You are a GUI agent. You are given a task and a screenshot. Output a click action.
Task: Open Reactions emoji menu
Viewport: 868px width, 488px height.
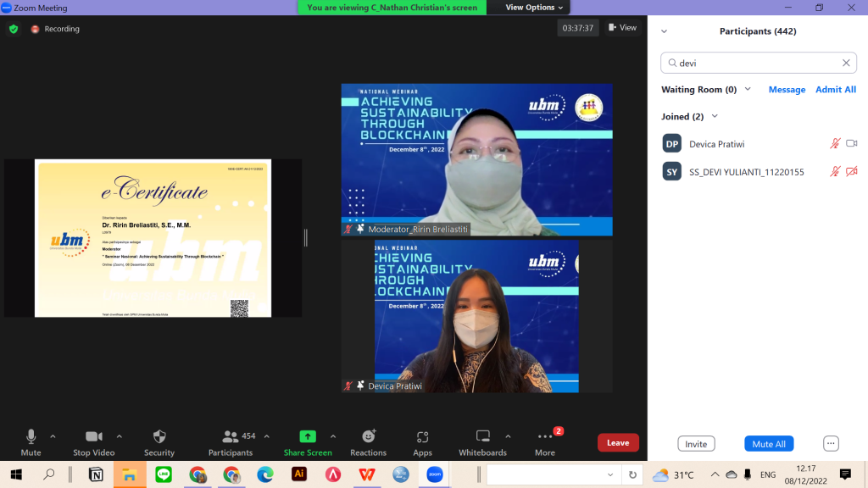(x=368, y=442)
